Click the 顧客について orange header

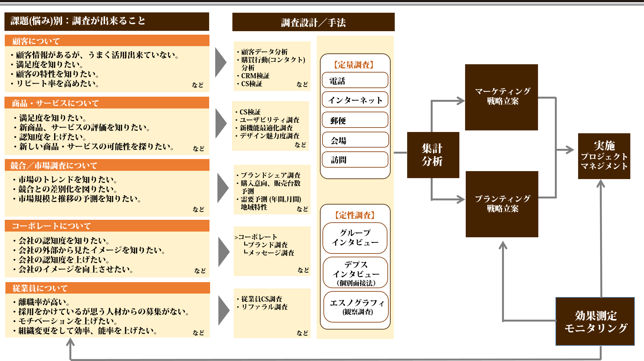[x=107, y=41]
